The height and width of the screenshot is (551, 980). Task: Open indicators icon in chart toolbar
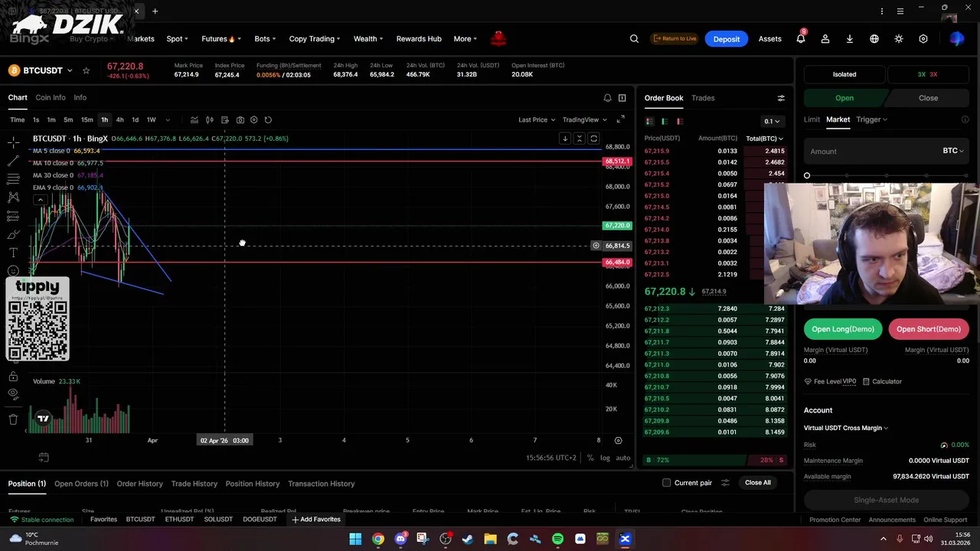(x=194, y=119)
